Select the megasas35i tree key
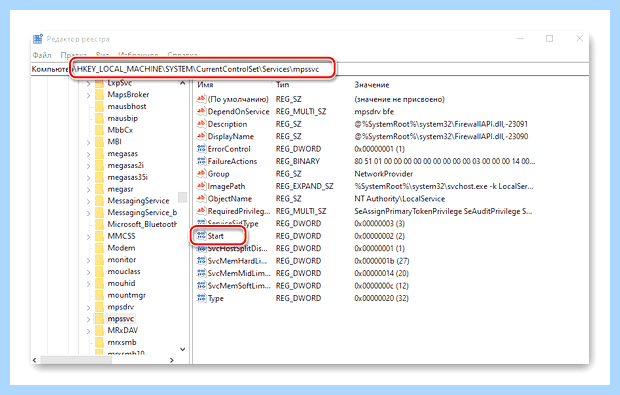 coord(128,177)
